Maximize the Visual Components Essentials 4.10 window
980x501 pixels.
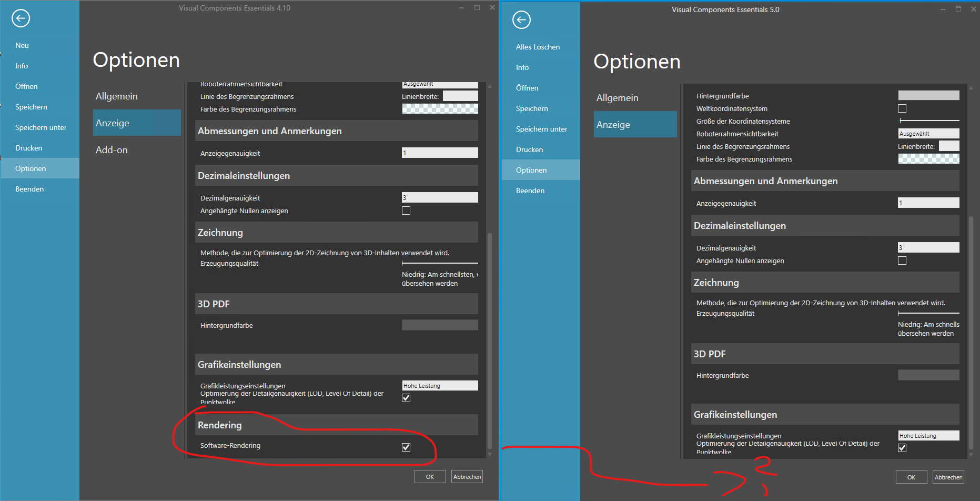tap(477, 7)
